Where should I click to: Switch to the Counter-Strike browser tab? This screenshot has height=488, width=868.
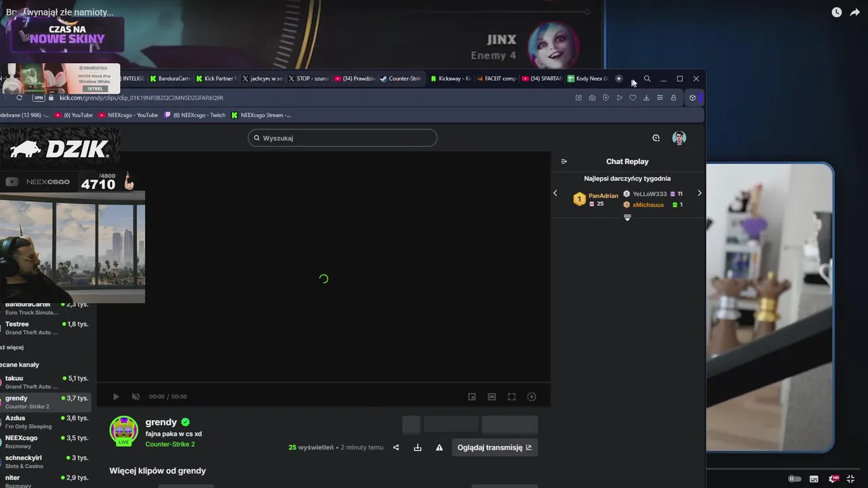click(x=401, y=79)
